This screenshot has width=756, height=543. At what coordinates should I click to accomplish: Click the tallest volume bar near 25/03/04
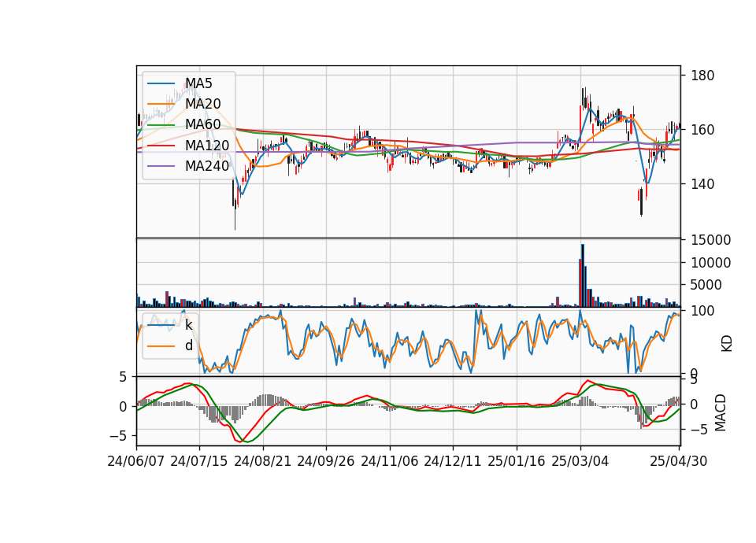(583, 275)
